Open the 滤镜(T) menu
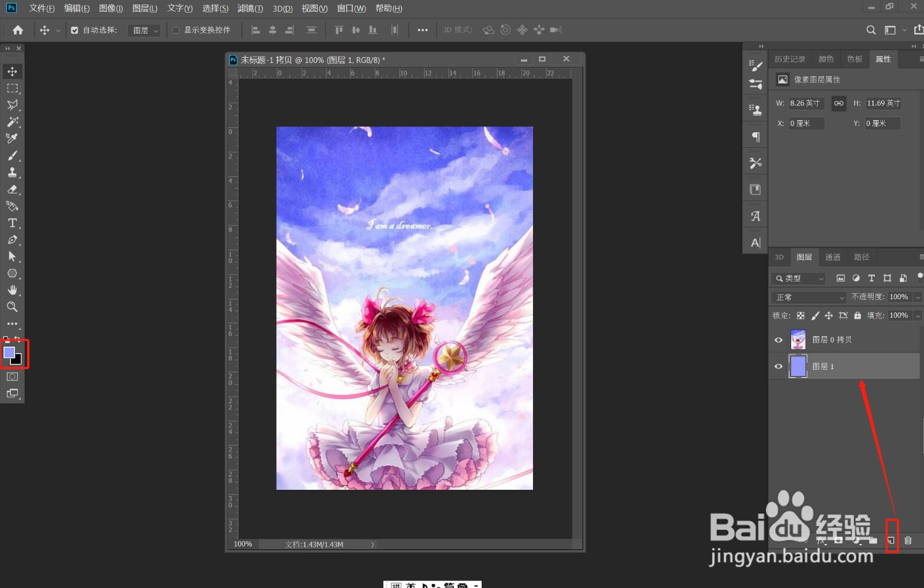 point(250,8)
